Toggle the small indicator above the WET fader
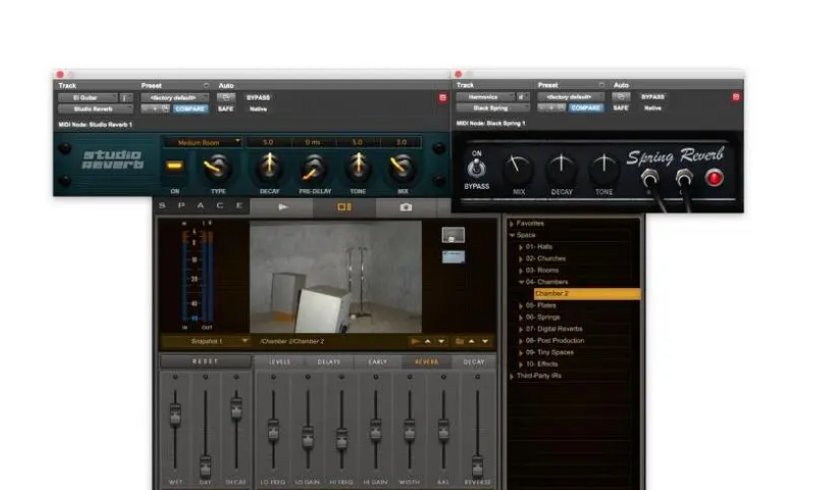The image size is (837, 490). coord(175,377)
